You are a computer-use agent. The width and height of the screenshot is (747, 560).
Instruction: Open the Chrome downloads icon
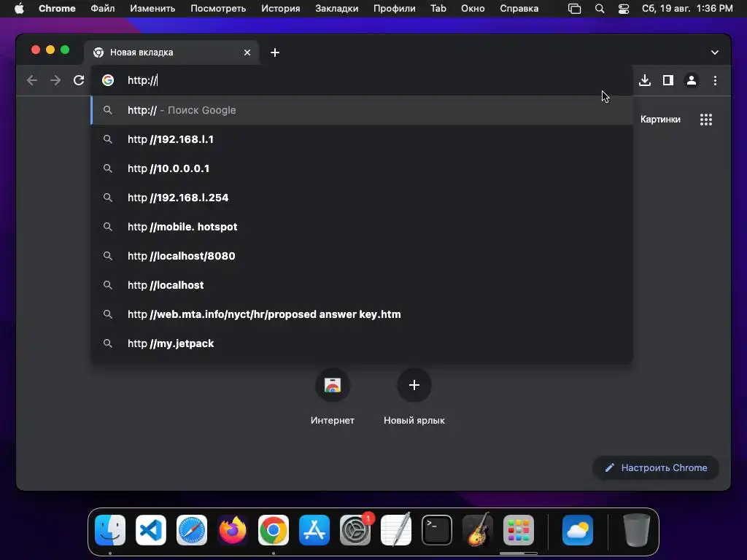pyautogui.click(x=645, y=80)
